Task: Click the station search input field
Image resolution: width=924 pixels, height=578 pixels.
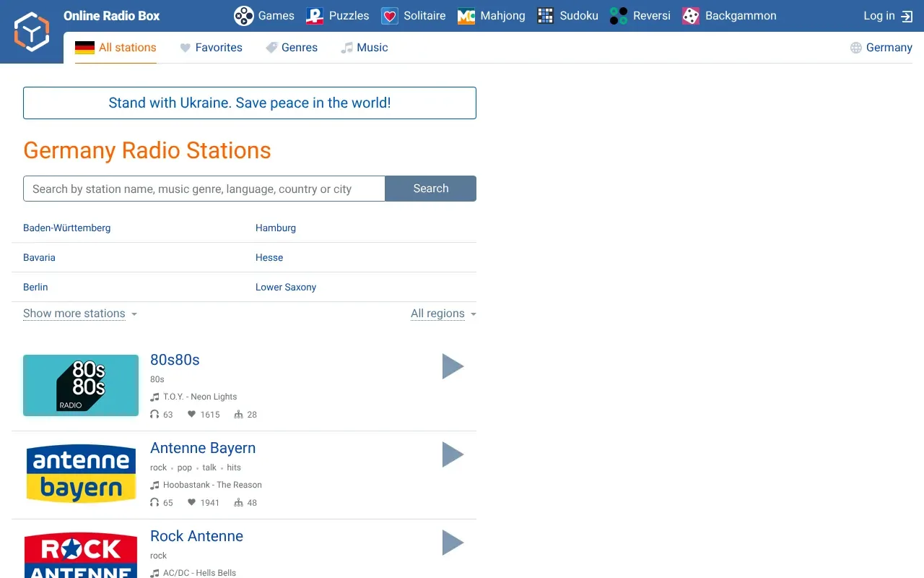Action: point(204,189)
